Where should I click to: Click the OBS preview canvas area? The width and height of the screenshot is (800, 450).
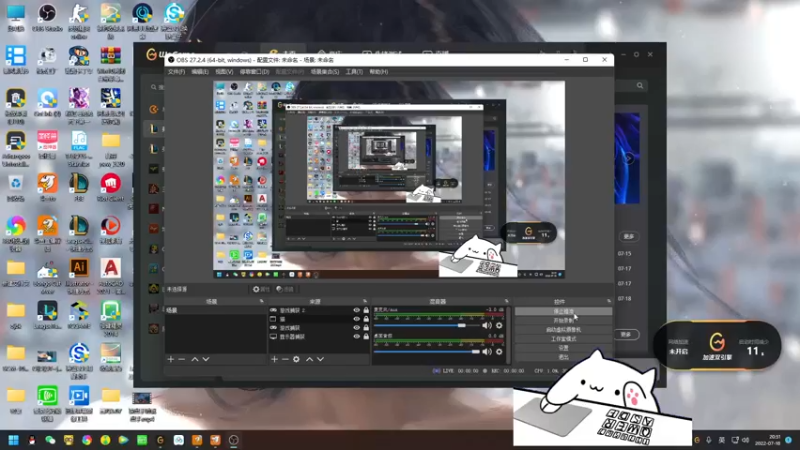coord(389,179)
